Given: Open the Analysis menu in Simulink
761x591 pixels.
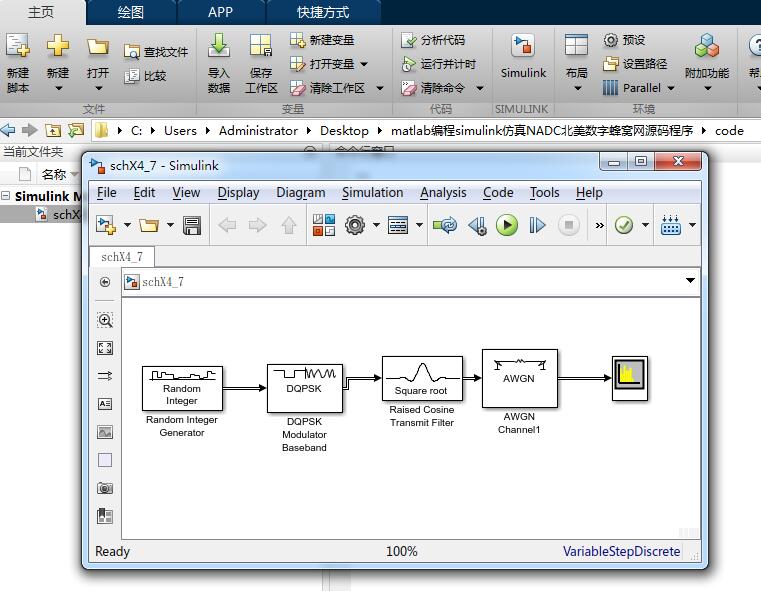Looking at the screenshot, I should [x=443, y=193].
